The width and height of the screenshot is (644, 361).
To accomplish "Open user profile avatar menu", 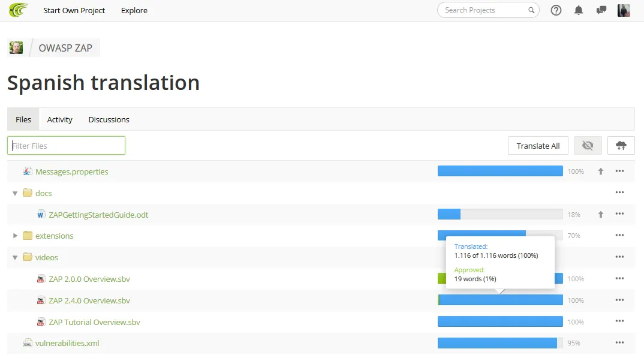I will pos(624,10).
